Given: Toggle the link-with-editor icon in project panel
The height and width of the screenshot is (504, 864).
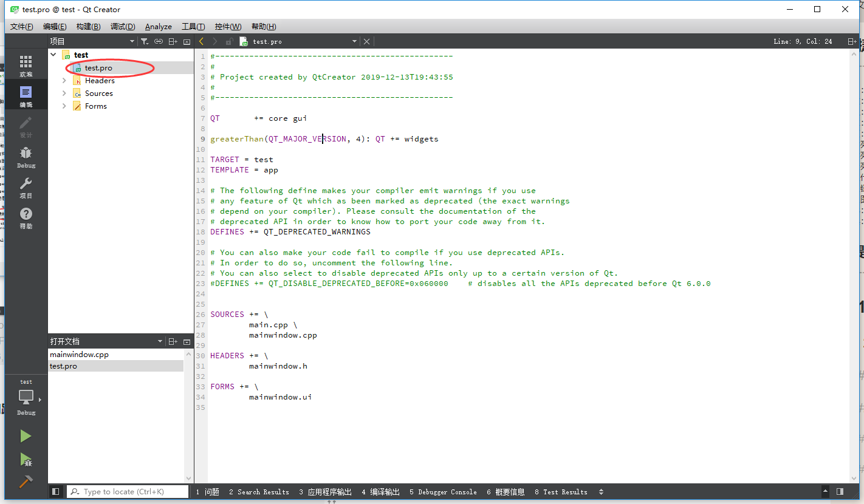Looking at the screenshot, I should point(159,41).
